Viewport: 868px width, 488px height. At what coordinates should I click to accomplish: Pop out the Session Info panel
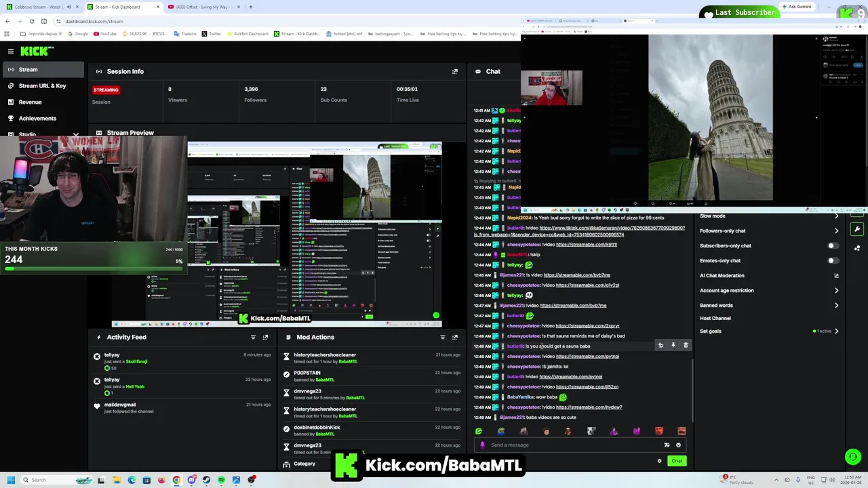pyautogui.click(x=455, y=71)
